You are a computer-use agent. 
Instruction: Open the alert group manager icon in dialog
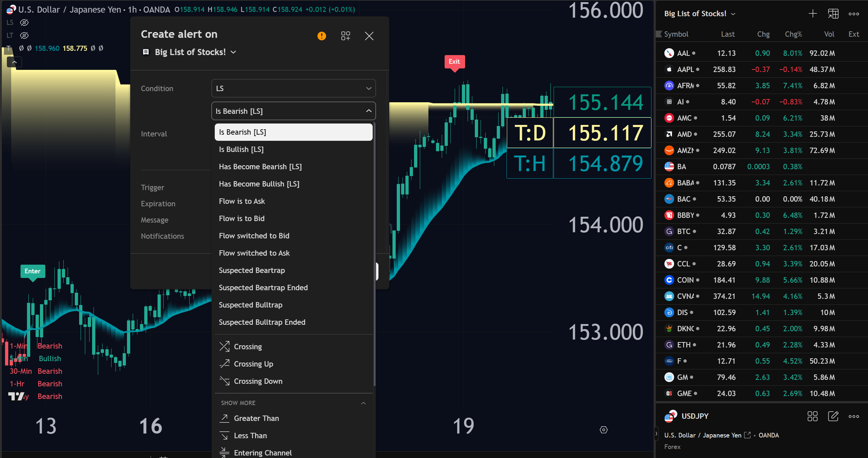[x=345, y=36]
